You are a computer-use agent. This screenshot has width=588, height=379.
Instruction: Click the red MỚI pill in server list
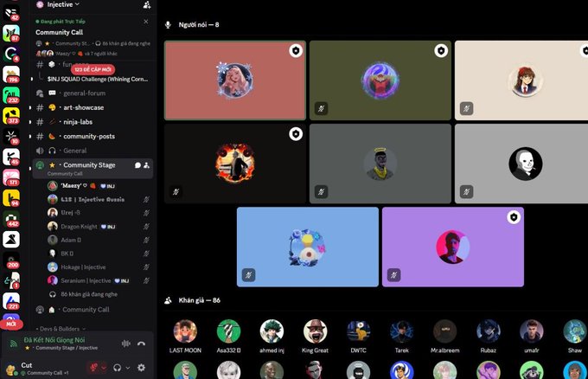pos(11,324)
